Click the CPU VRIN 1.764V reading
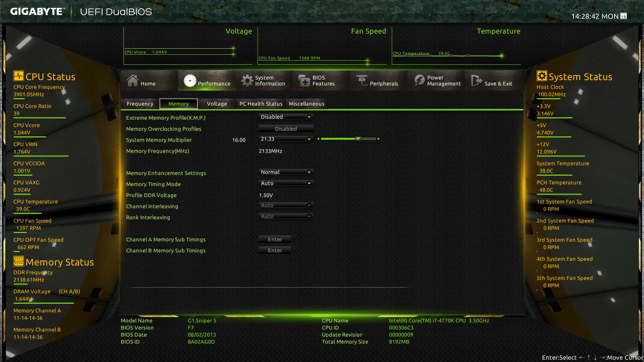 [22, 152]
